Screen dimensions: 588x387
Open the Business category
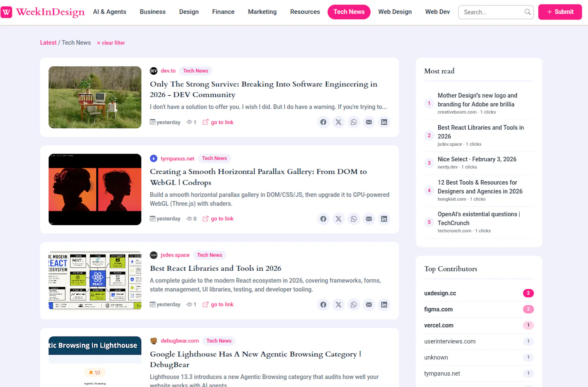point(153,12)
